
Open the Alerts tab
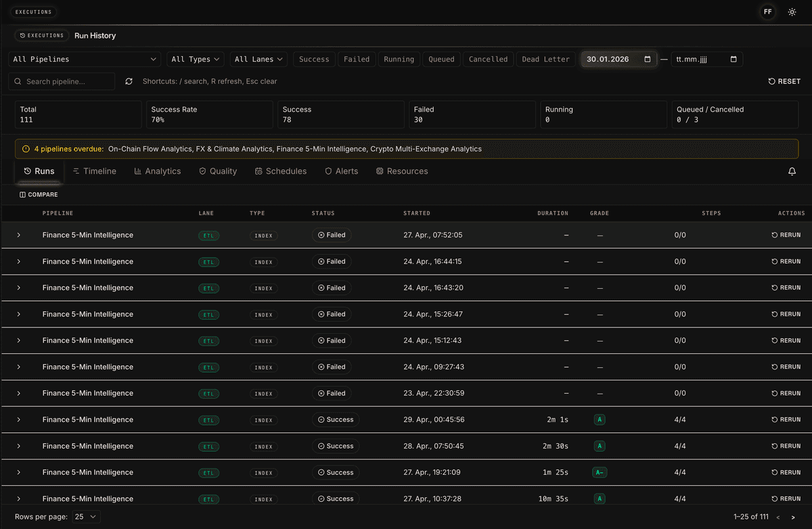pyautogui.click(x=342, y=172)
